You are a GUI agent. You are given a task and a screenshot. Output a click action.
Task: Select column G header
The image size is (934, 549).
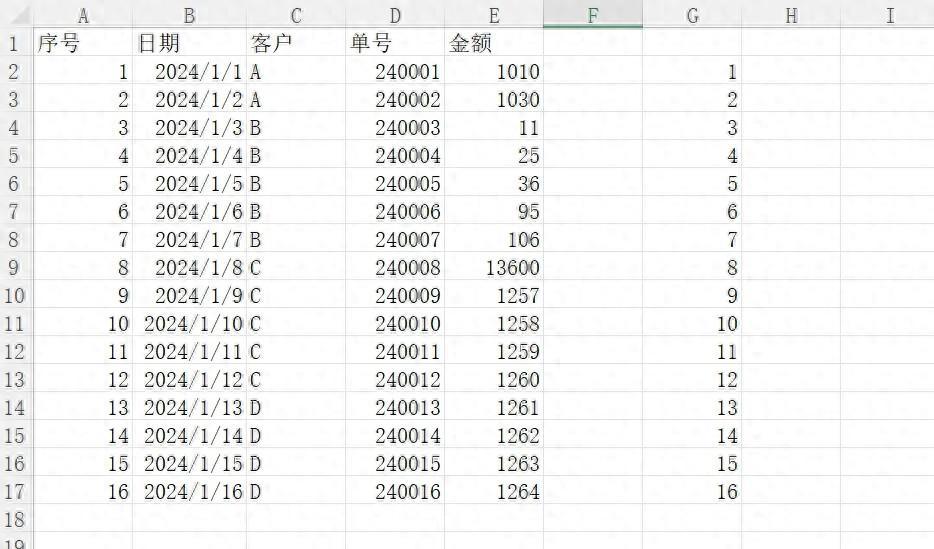pyautogui.click(x=692, y=15)
